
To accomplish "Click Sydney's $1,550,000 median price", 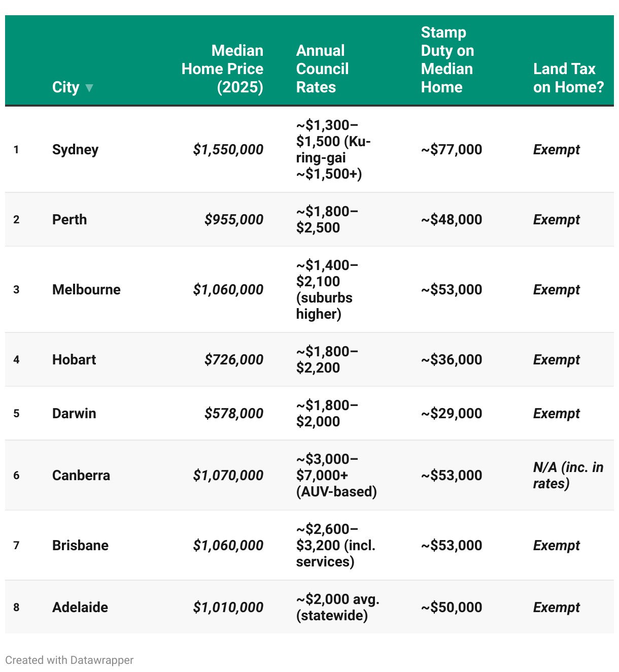I will click(228, 149).
